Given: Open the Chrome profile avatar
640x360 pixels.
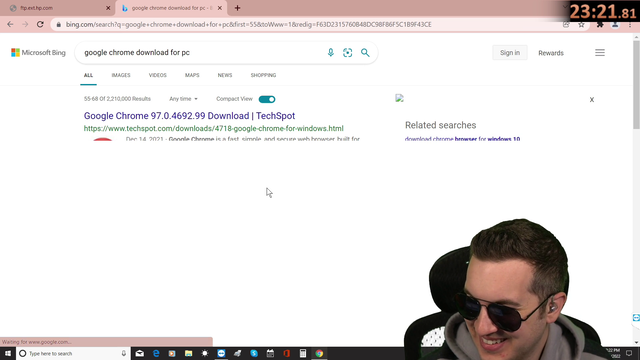Looking at the screenshot, I should tap(615, 24).
